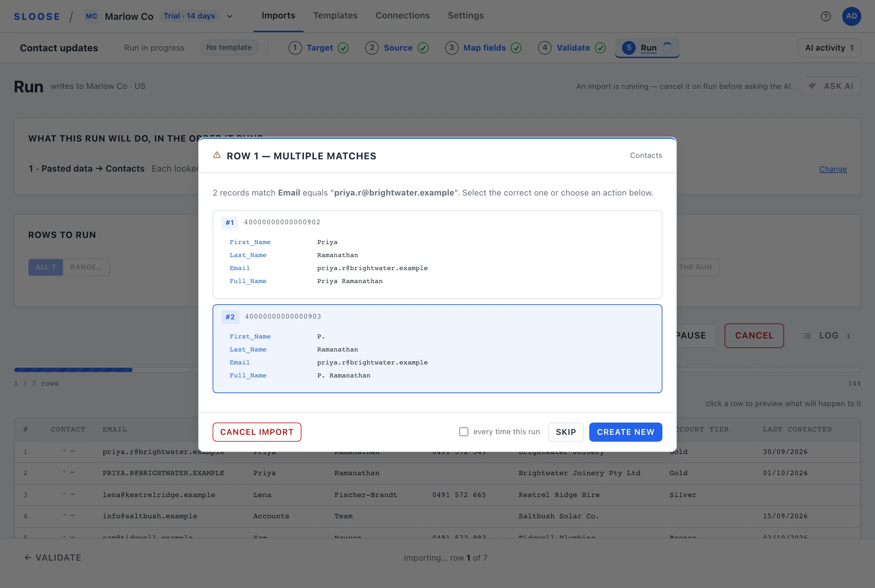Open the LOG list icon
The image size is (875, 588).
click(806, 336)
